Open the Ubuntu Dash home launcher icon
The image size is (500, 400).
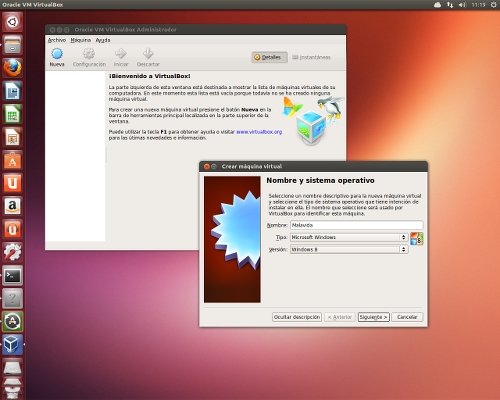coord(13,22)
